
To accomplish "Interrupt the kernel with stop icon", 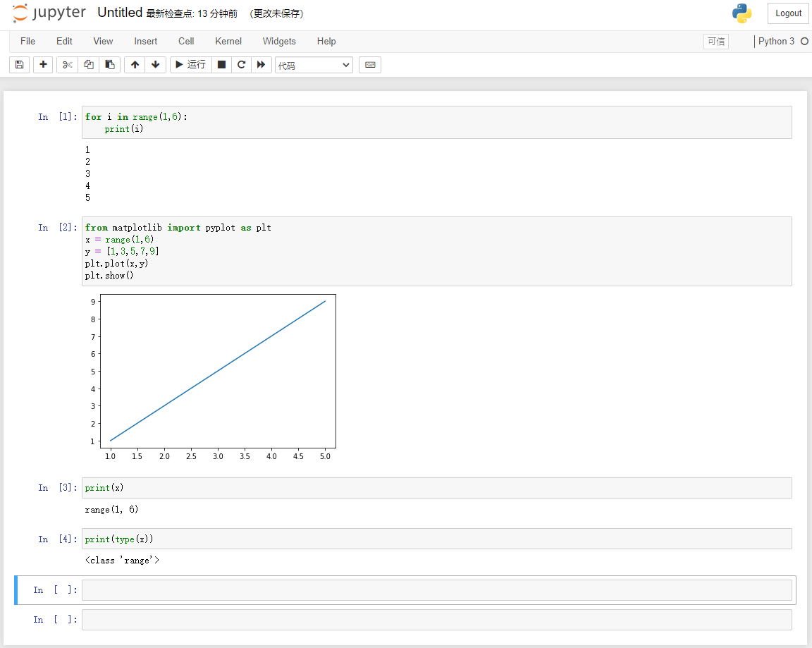I will click(x=221, y=65).
